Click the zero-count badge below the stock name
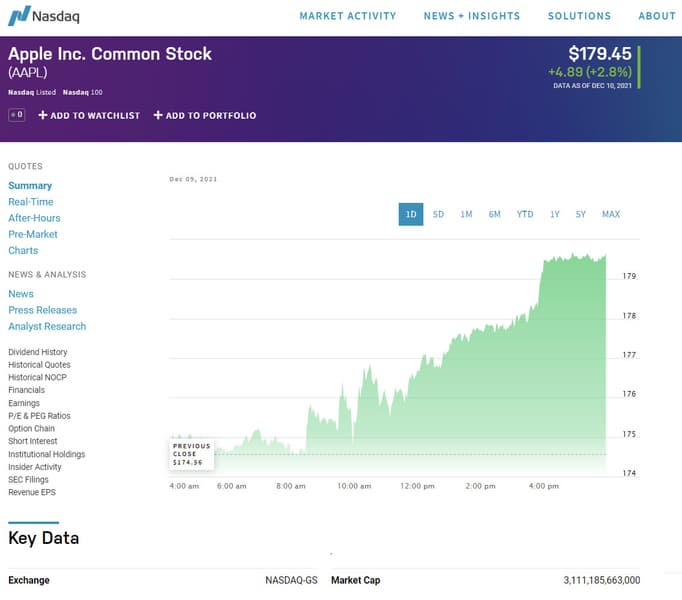This screenshot has height=600, width=682. tap(16, 115)
